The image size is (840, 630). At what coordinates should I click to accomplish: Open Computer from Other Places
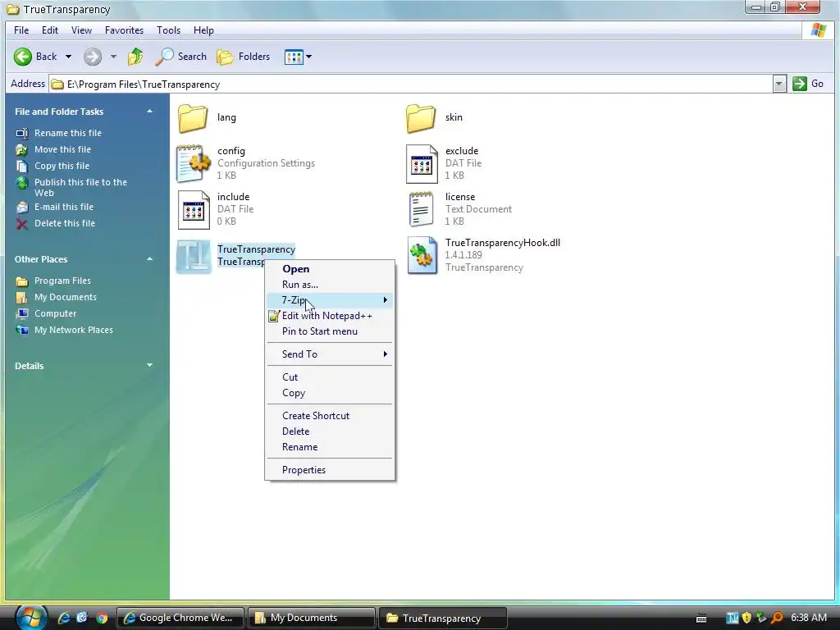(55, 313)
